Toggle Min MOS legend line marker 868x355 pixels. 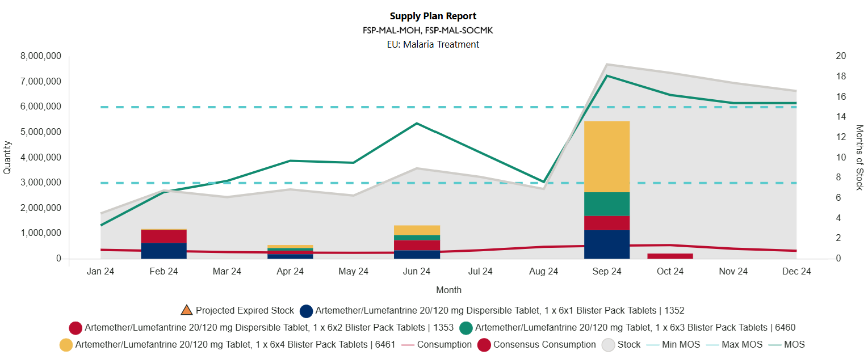653,345
